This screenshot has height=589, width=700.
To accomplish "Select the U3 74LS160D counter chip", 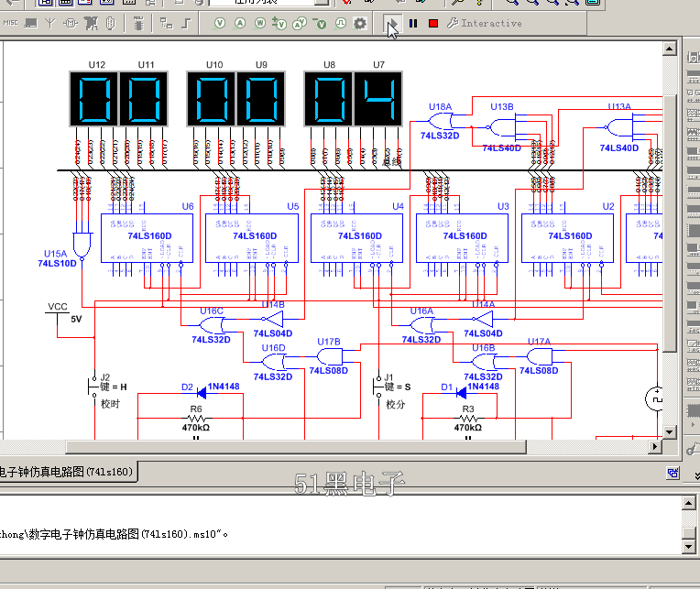I will pos(463,238).
